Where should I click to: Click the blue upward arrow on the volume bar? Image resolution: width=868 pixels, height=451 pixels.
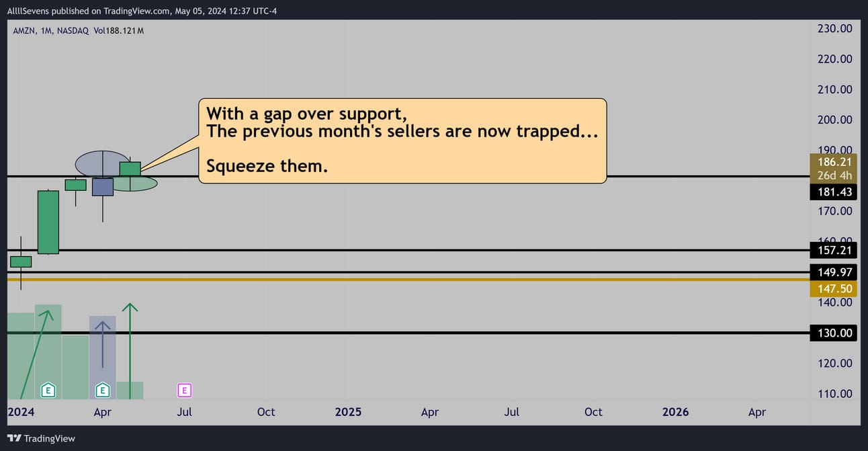102,345
